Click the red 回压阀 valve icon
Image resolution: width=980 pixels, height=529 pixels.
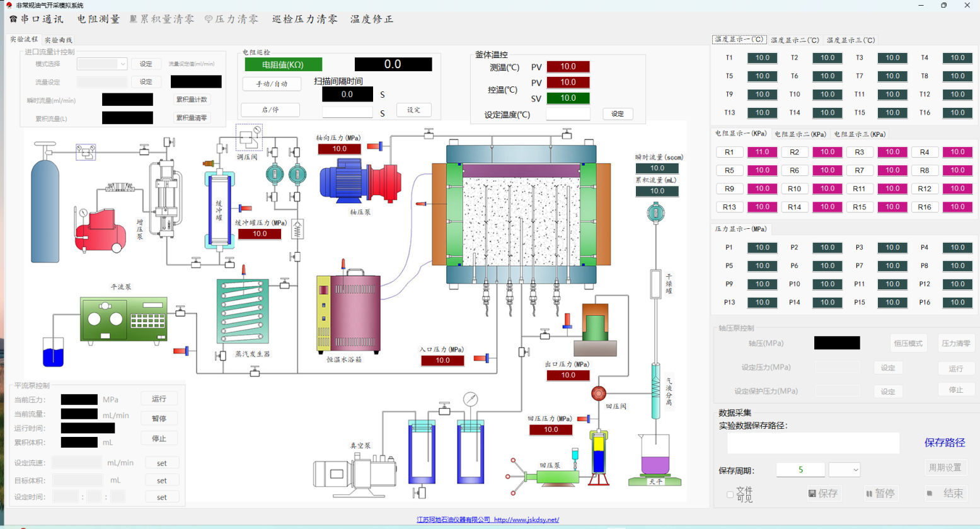point(598,393)
